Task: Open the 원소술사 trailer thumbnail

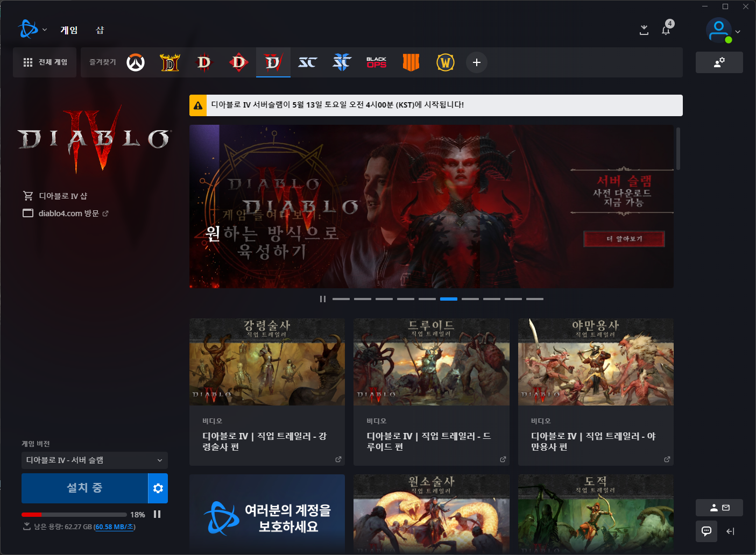Action: (432, 514)
